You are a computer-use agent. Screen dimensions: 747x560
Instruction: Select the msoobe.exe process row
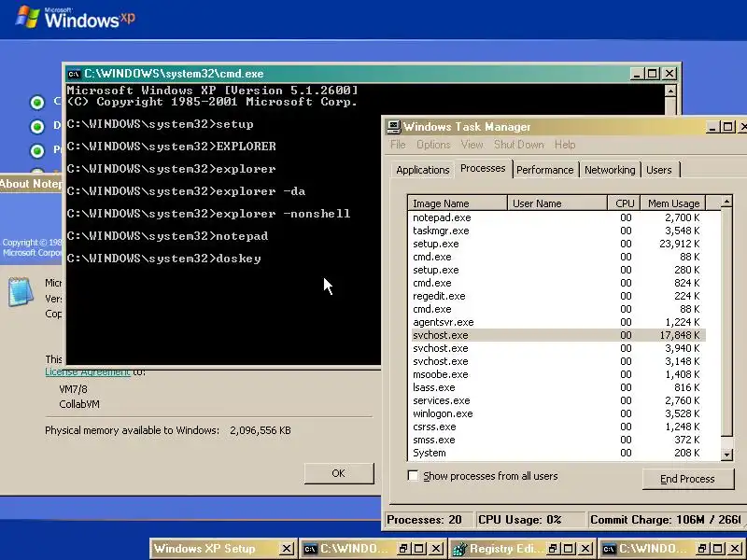(557, 374)
